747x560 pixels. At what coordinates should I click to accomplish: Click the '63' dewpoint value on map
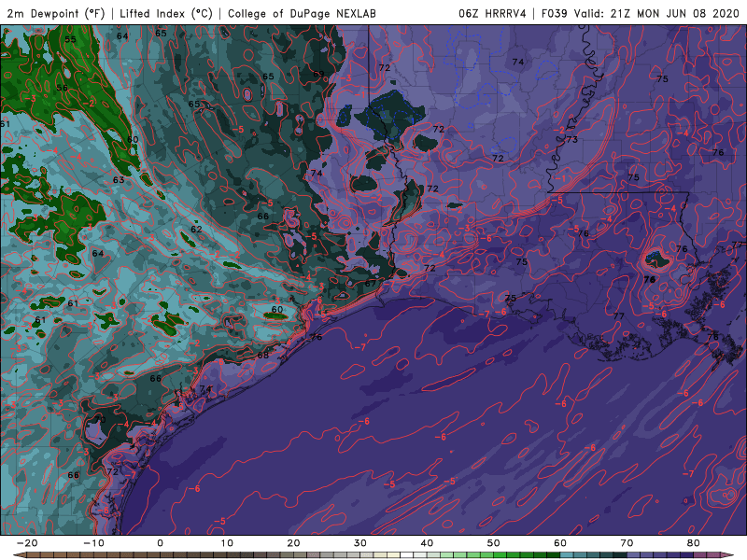point(119,180)
